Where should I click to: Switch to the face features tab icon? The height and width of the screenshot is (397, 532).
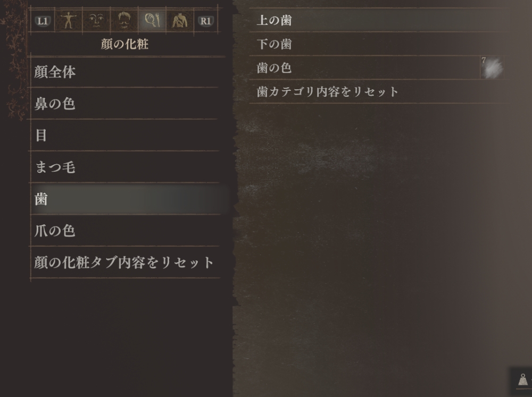click(96, 21)
